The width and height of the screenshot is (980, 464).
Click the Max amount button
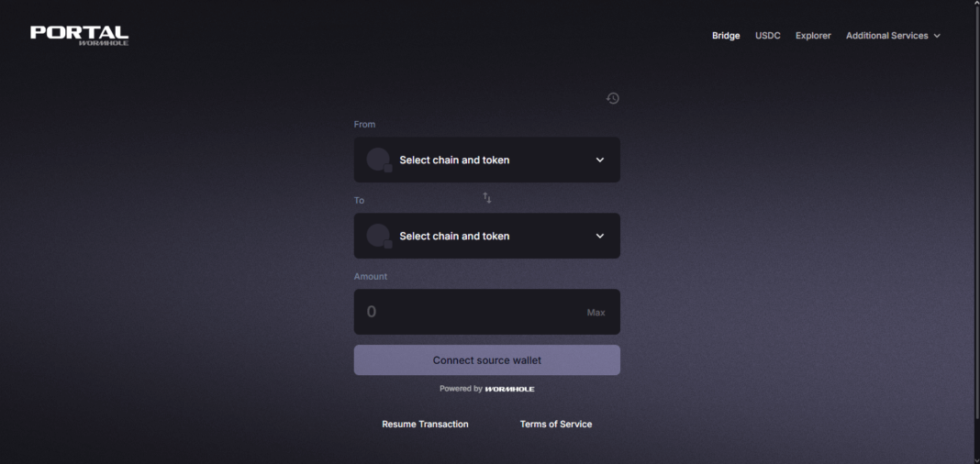(x=596, y=313)
